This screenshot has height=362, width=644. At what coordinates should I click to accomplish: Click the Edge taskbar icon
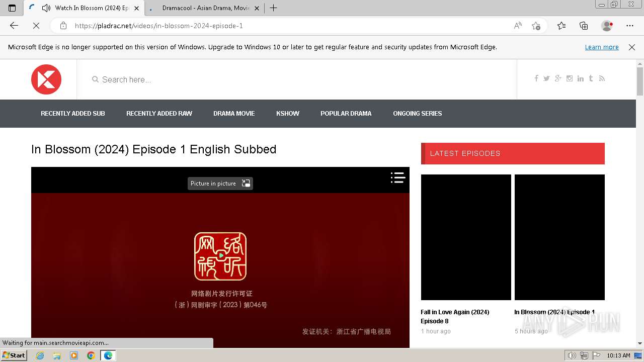(108, 355)
